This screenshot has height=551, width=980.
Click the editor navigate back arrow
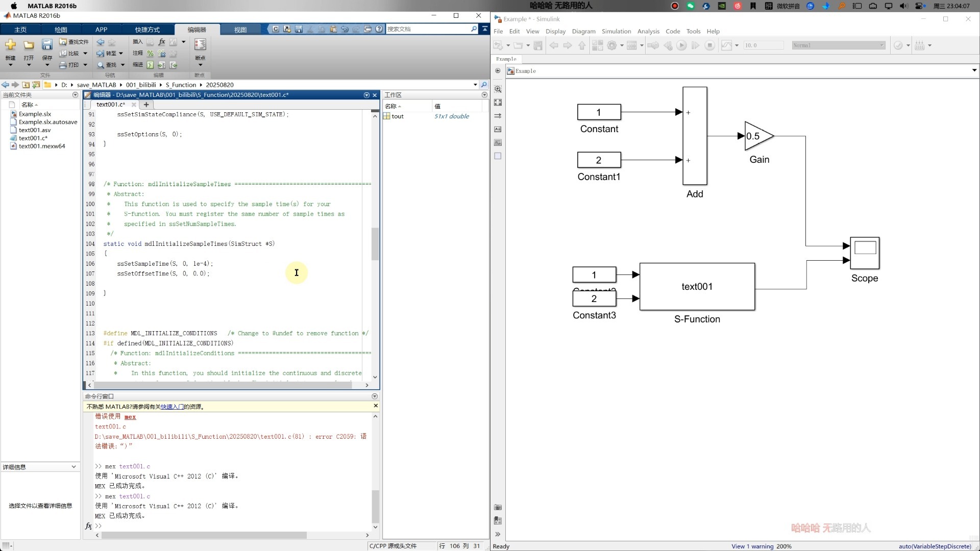tap(101, 42)
